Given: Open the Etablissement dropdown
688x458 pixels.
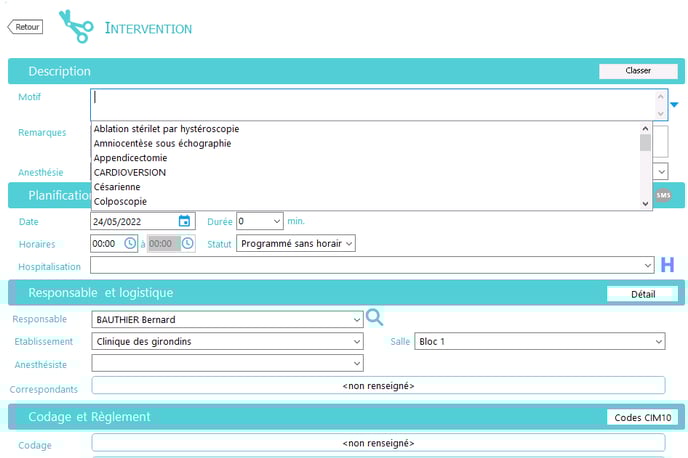Looking at the screenshot, I should click(x=357, y=341).
